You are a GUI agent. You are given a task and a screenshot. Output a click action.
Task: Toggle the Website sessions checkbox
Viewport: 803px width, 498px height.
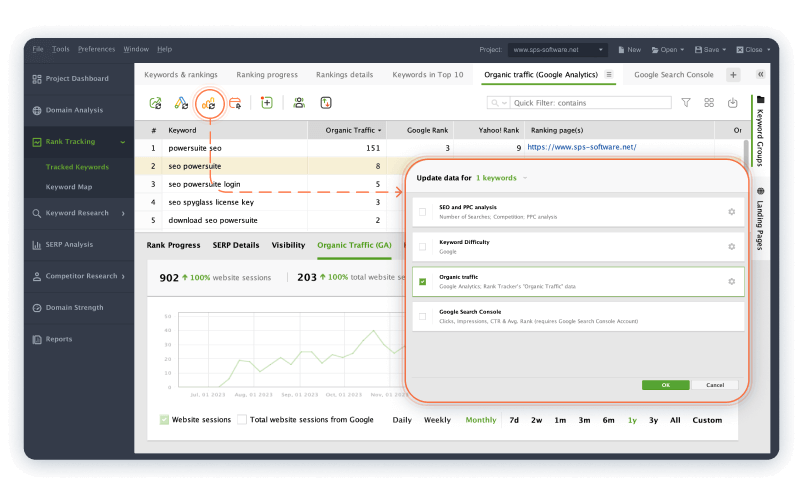[164, 420]
